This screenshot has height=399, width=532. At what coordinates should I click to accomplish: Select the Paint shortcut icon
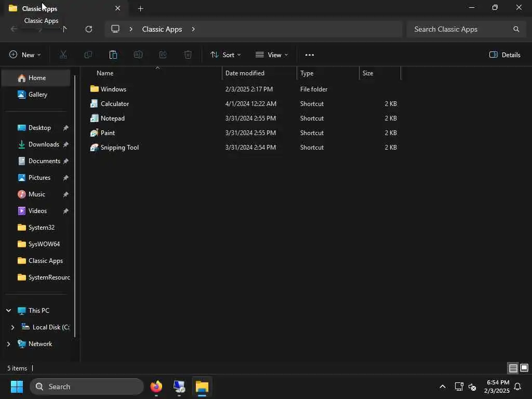(94, 133)
